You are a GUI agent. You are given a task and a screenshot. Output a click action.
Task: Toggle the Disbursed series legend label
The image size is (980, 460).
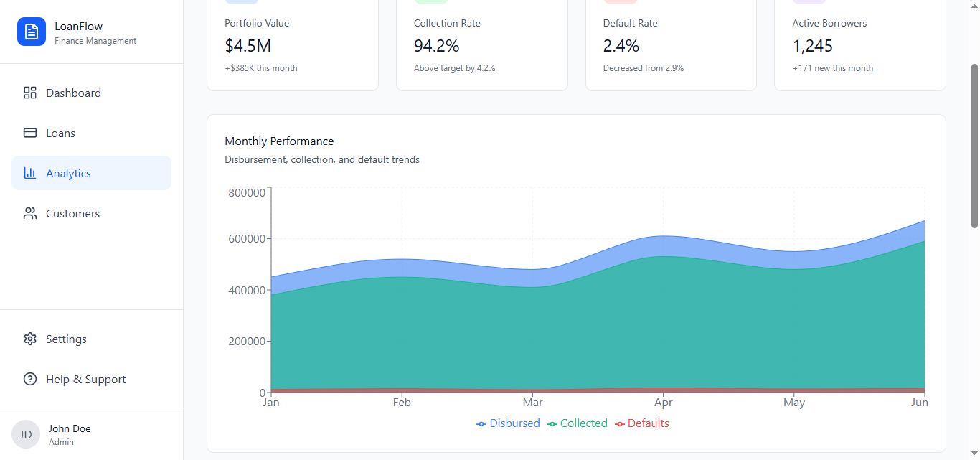(514, 423)
